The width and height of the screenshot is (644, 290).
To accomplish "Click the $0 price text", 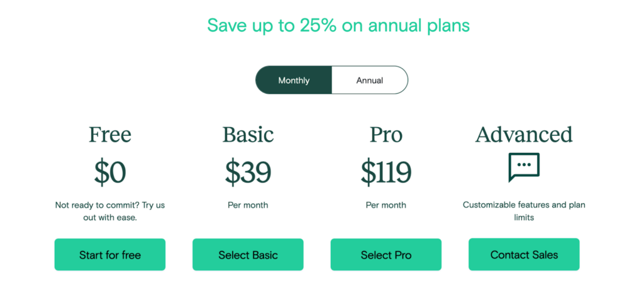I will (x=110, y=172).
